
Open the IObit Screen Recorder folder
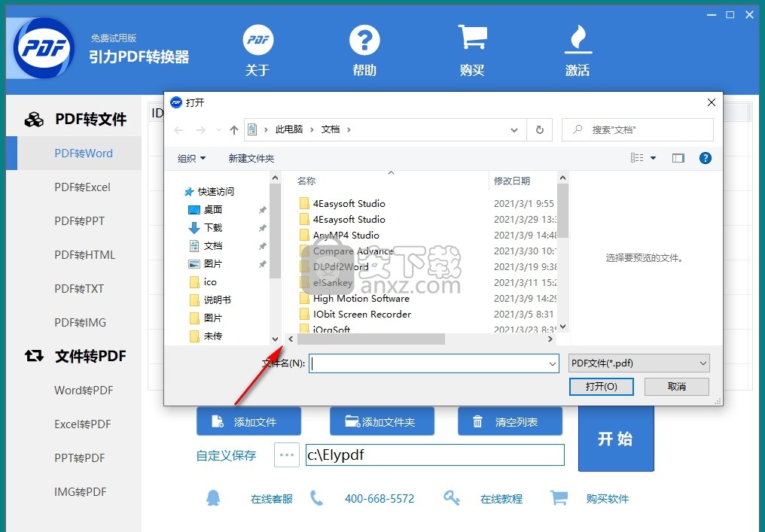(x=361, y=314)
